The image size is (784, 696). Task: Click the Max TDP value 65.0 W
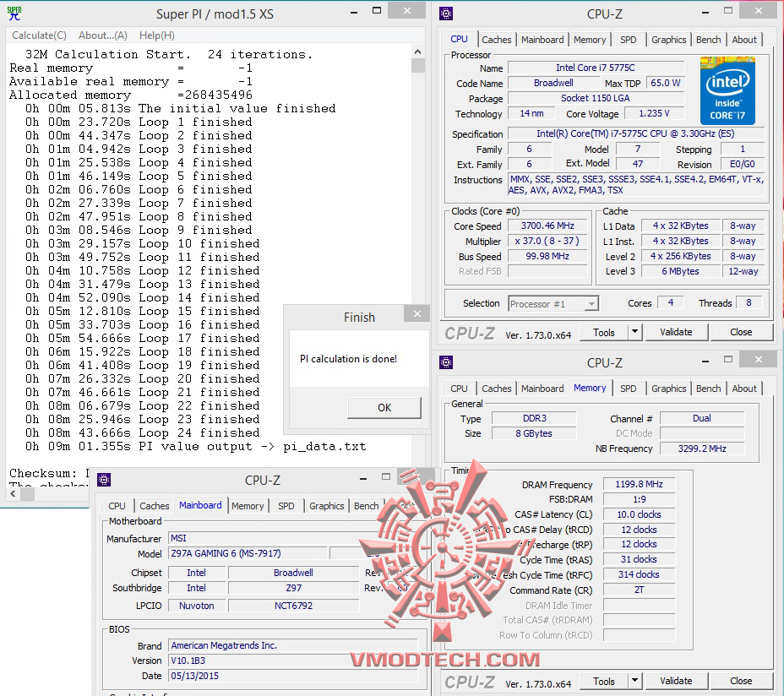coord(666,83)
